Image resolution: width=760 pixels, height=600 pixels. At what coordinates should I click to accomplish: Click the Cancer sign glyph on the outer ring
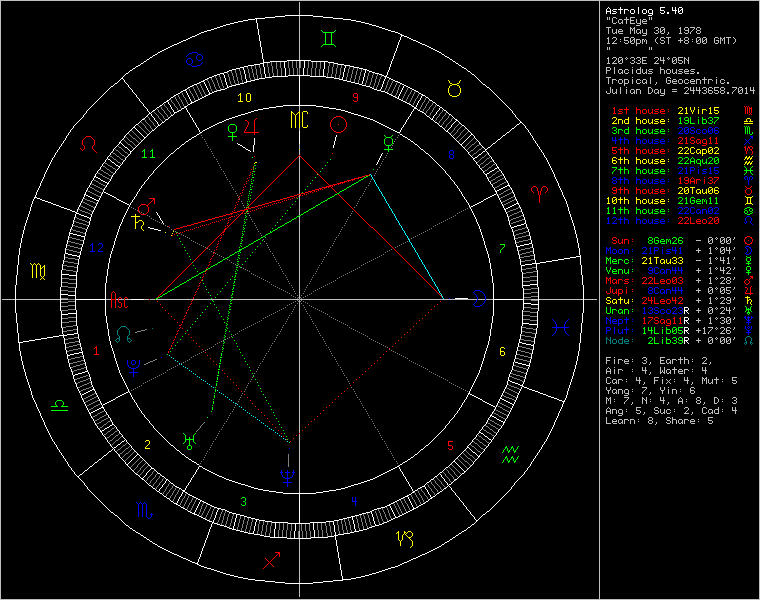pyautogui.click(x=195, y=59)
